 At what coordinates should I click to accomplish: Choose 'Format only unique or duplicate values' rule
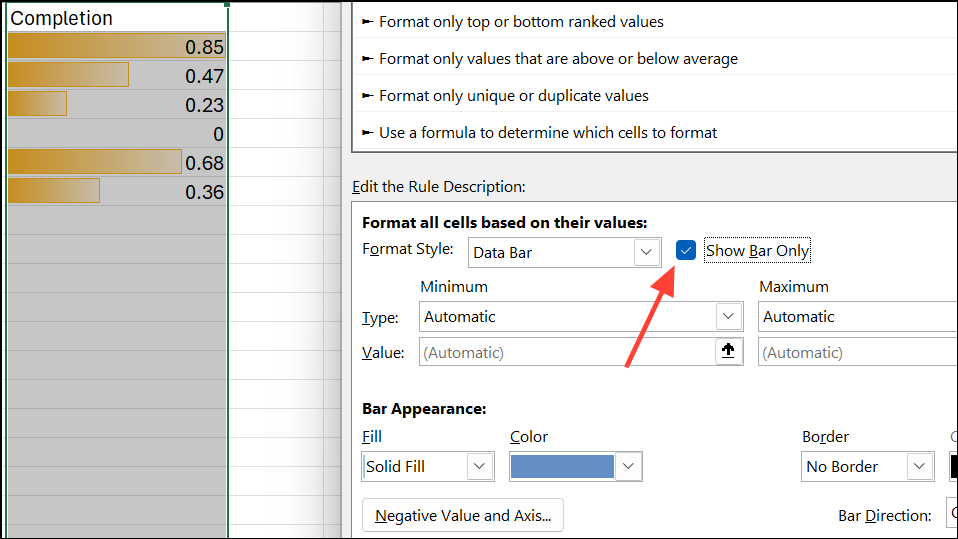(514, 96)
